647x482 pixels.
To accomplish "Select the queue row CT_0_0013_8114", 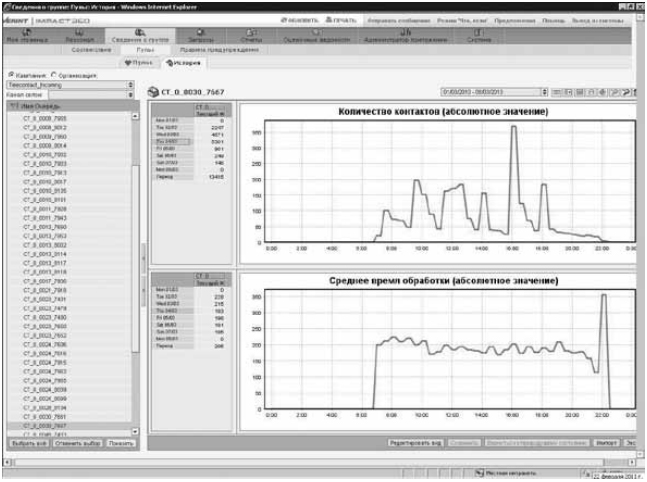I will (x=70, y=254).
